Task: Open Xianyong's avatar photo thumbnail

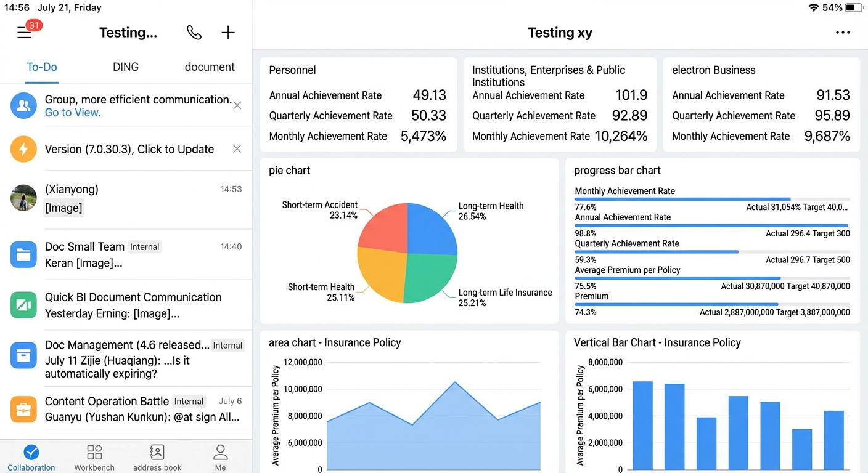Action: tap(23, 198)
